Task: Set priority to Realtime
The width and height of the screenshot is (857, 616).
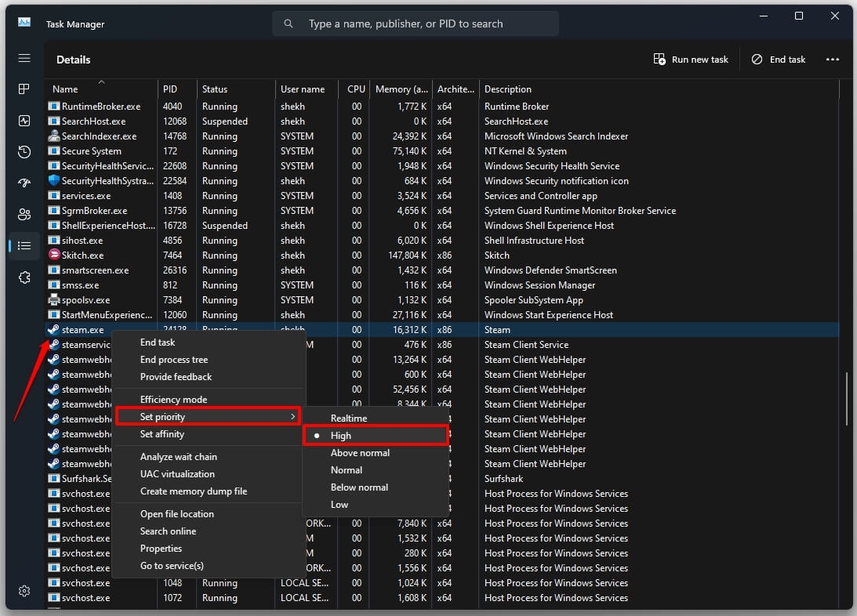Action: (348, 419)
